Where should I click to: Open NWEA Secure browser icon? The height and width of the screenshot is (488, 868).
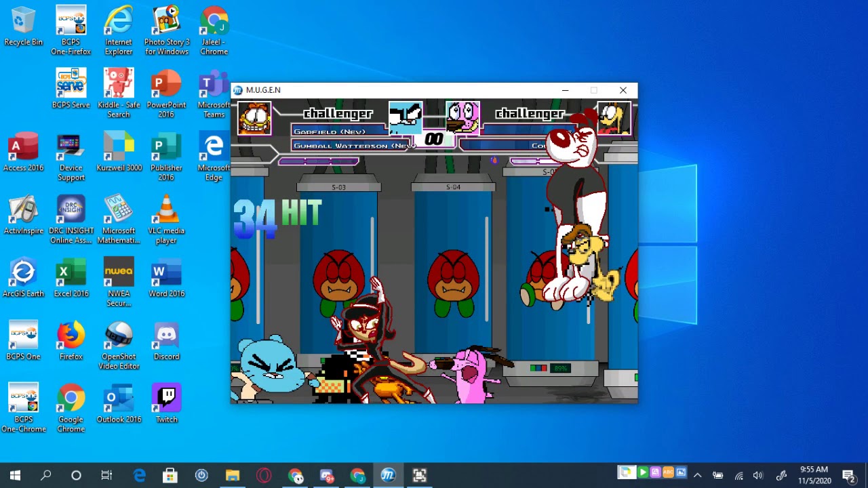point(119,283)
